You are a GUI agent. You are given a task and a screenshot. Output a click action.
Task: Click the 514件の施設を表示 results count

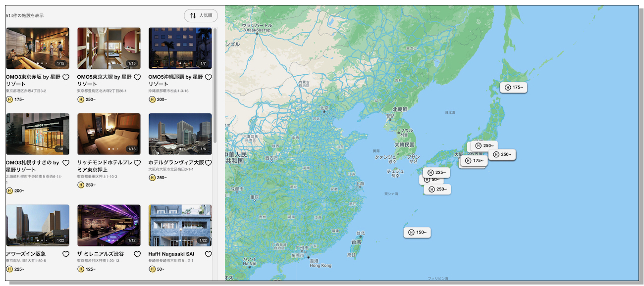25,16
